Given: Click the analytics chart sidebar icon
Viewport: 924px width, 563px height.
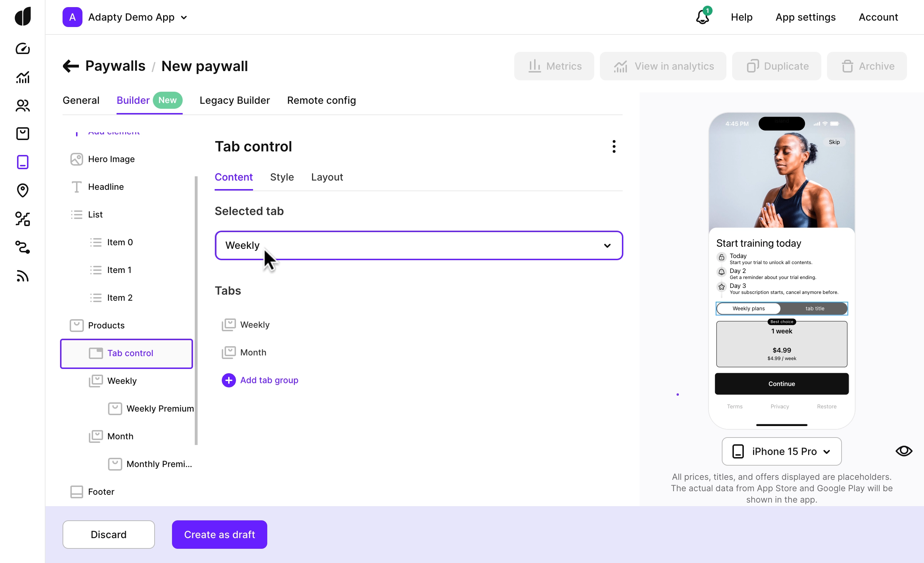Looking at the screenshot, I should (22, 77).
